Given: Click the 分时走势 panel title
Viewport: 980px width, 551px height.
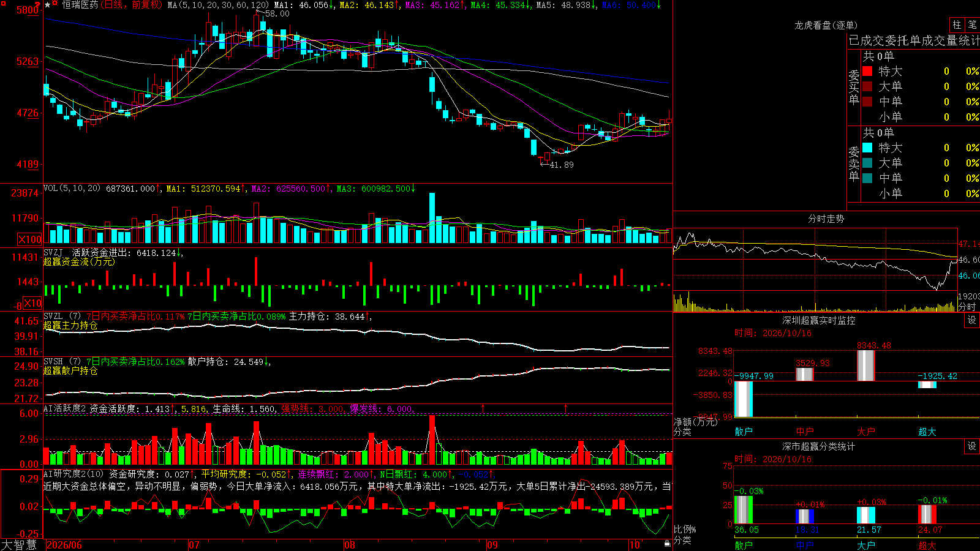Looking at the screenshot, I should coord(826,219).
